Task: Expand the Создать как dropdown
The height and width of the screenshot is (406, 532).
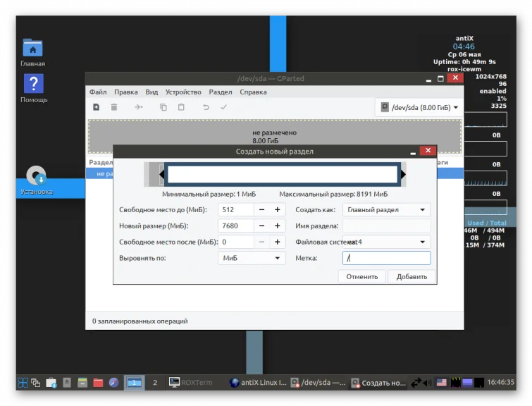Action: tap(386, 210)
